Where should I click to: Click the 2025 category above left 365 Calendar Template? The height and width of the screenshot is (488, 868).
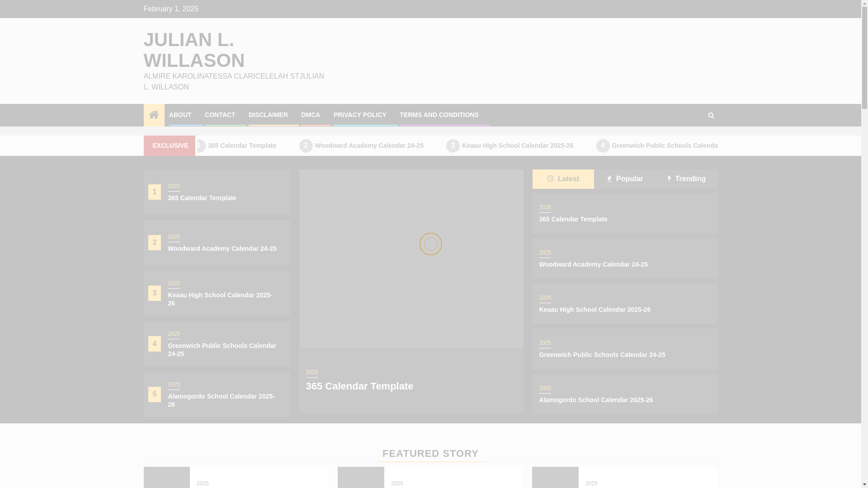tap(174, 186)
